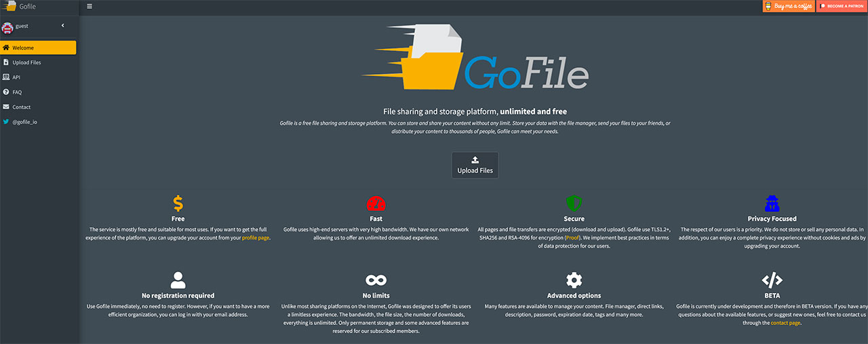Viewport: 868px width, 344px height.
Task: Click the 'No registration required' heading
Action: pos(178,296)
